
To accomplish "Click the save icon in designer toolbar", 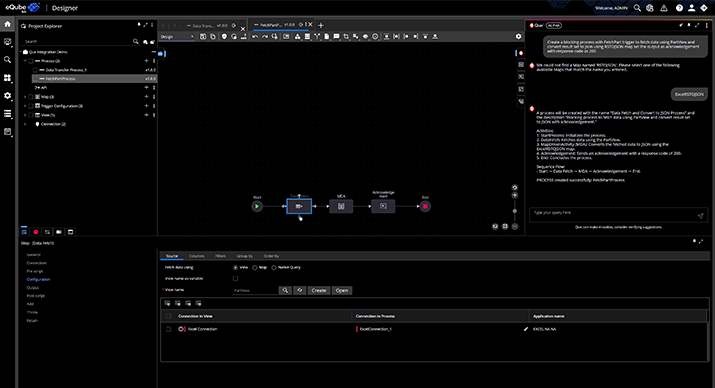I will 203,36.
